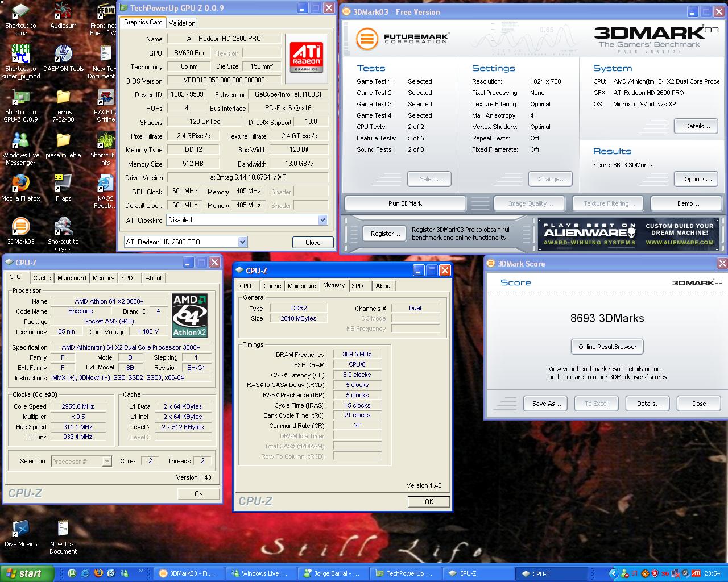Click the DRAM Frequency 369.5 MHz value
Screen dimensions: 728x582
pos(357,354)
